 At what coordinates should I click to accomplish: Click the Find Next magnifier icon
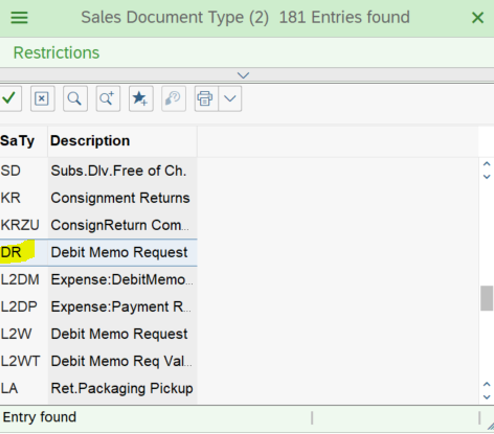tap(108, 99)
